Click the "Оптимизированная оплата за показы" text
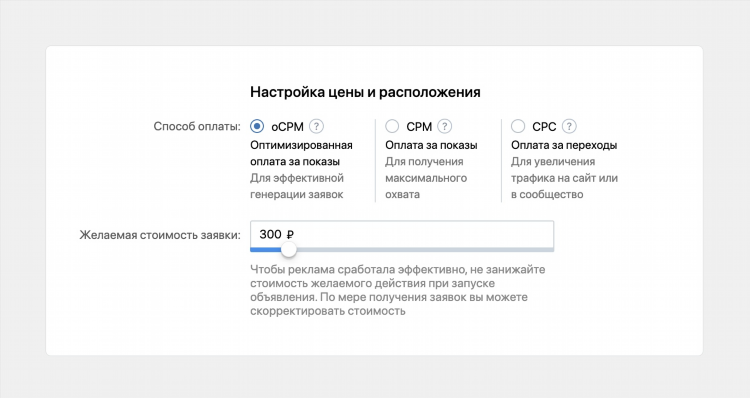Image resolution: width=750 pixels, height=398 pixels. (x=301, y=153)
